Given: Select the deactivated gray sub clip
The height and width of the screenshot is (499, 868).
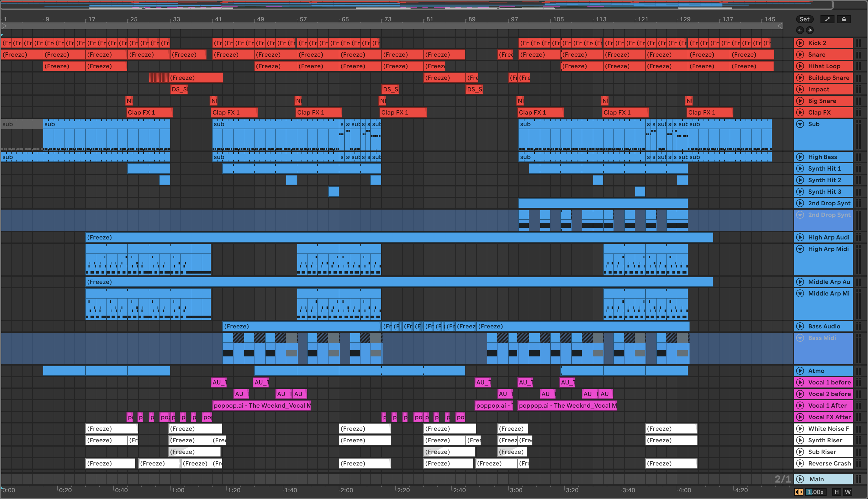Looking at the screenshot, I should [x=22, y=135].
